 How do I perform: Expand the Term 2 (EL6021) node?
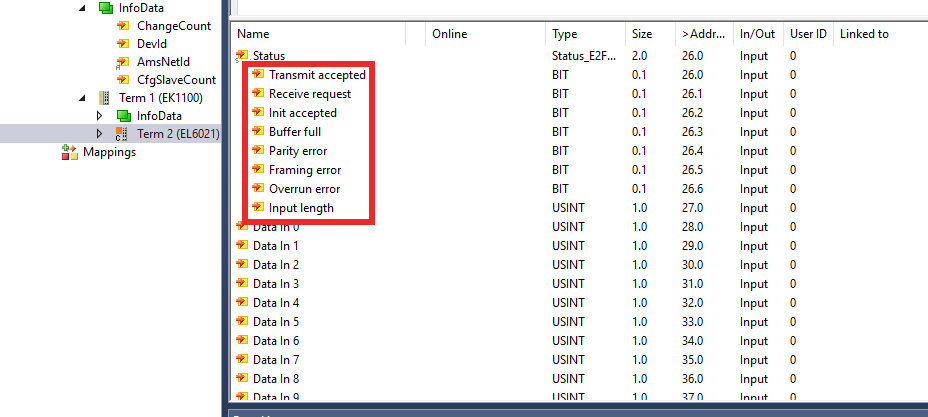pos(99,134)
